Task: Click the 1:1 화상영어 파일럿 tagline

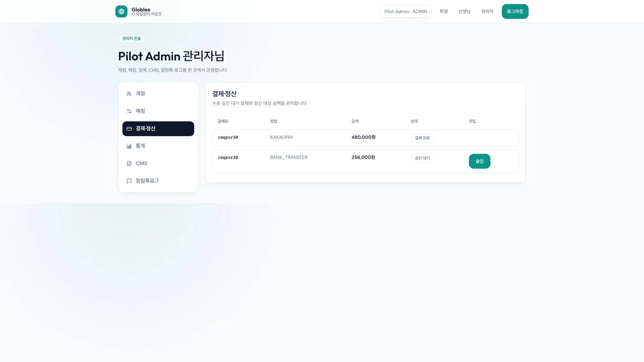Action: point(146,14)
